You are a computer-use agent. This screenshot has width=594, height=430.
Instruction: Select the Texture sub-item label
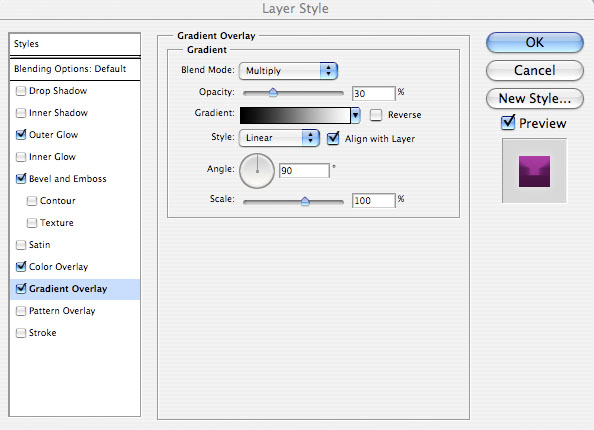pos(57,223)
